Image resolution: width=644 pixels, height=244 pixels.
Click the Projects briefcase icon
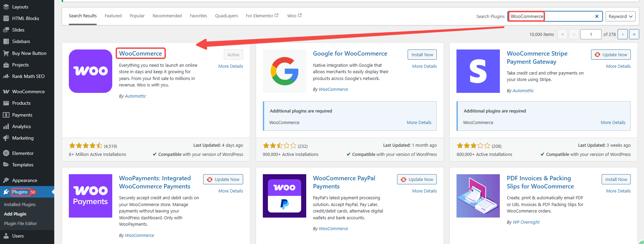point(6,65)
